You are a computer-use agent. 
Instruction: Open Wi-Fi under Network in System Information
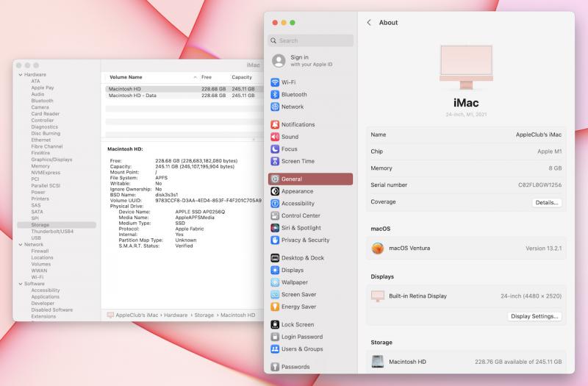click(37, 277)
